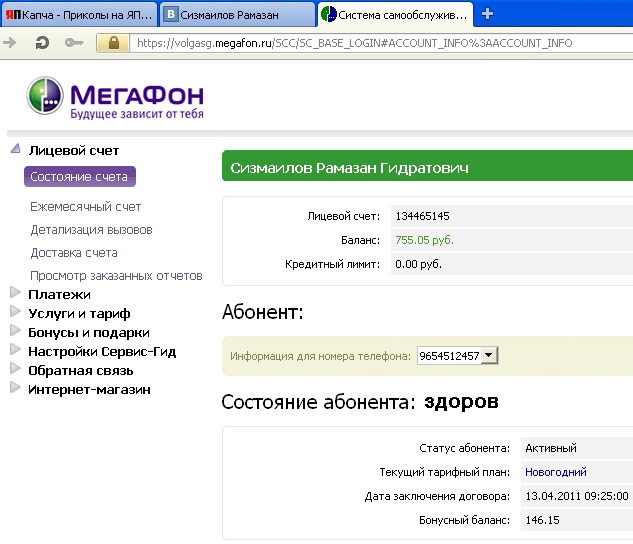The image size is (633, 544).
Task: Click the Бонусный баланс: label
Action: coord(464,520)
